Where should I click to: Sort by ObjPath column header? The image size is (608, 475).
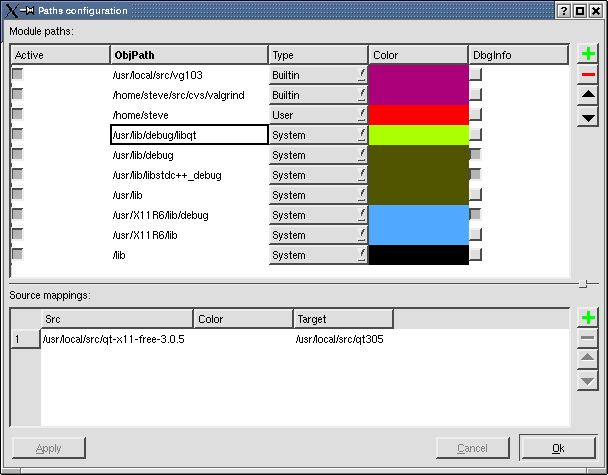(188, 54)
